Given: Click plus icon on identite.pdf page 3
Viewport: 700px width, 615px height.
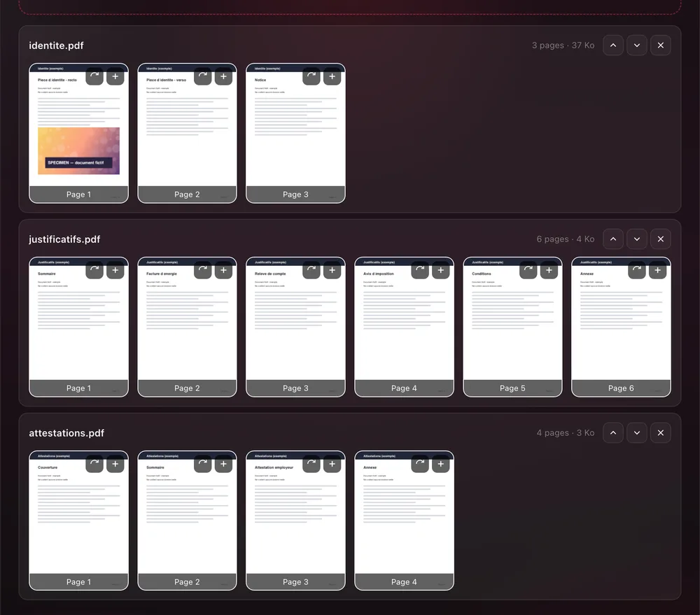Looking at the screenshot, I should pos(332,76).
